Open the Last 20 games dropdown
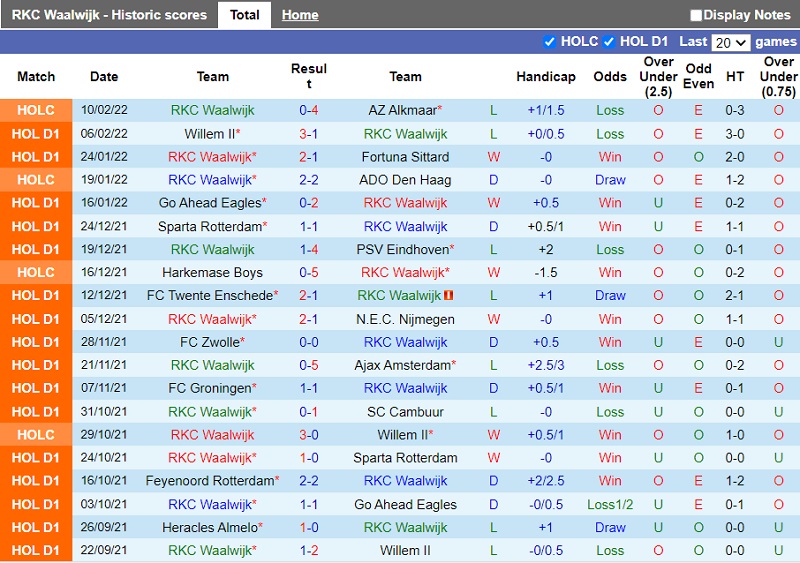Screen dimensions: 800x563 tap(731, 42)
